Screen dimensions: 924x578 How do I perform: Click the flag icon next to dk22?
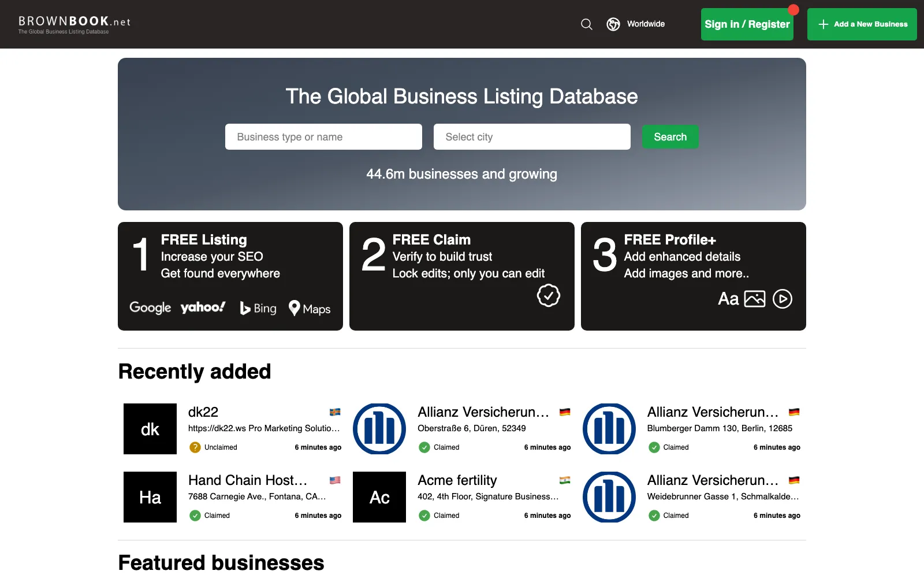335,412
